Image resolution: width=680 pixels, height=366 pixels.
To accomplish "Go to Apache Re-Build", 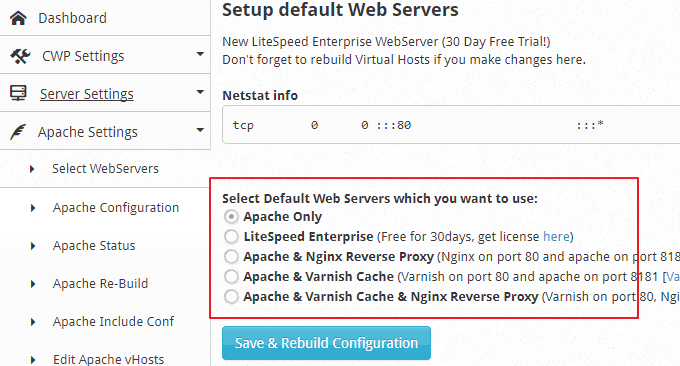I will (x=100, y=284).
